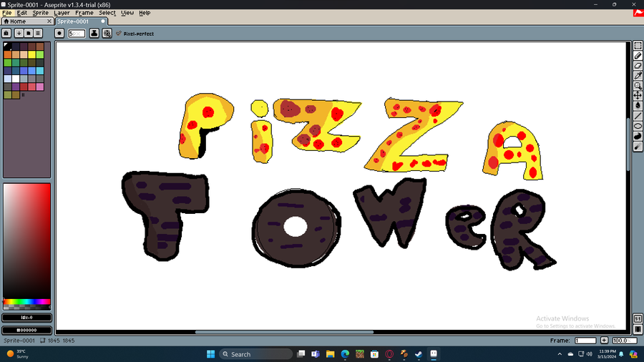Open the palette options menu button
Image resolution: width=644 pixels, height=362 pixels.
coord(38,33)
